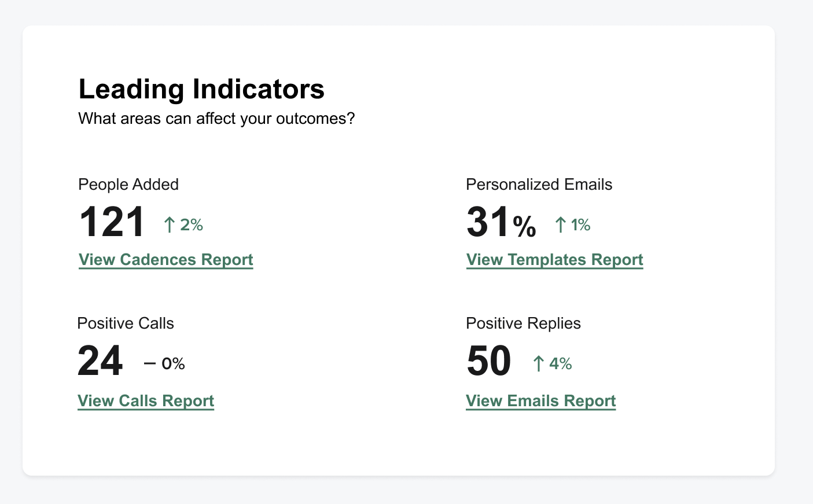
Task: Select the 31% Personalized Emails value
Action: click(501, 221)
